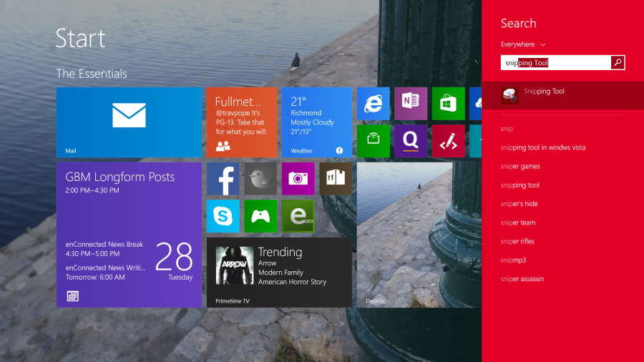Viewport: 644px width, 362px height.
Task: Open the magenta Camera tile
Action: 298,179
